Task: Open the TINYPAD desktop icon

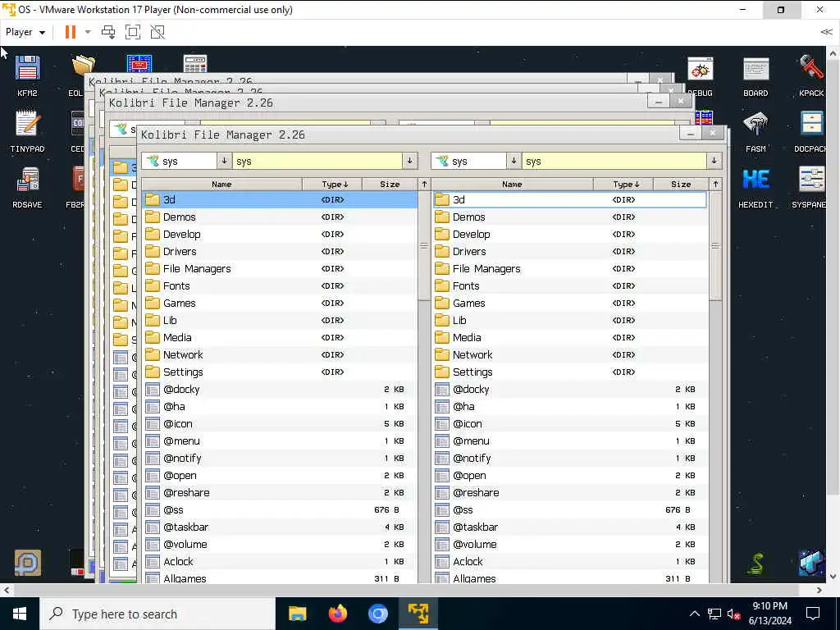Action: (x=27, y=131)
